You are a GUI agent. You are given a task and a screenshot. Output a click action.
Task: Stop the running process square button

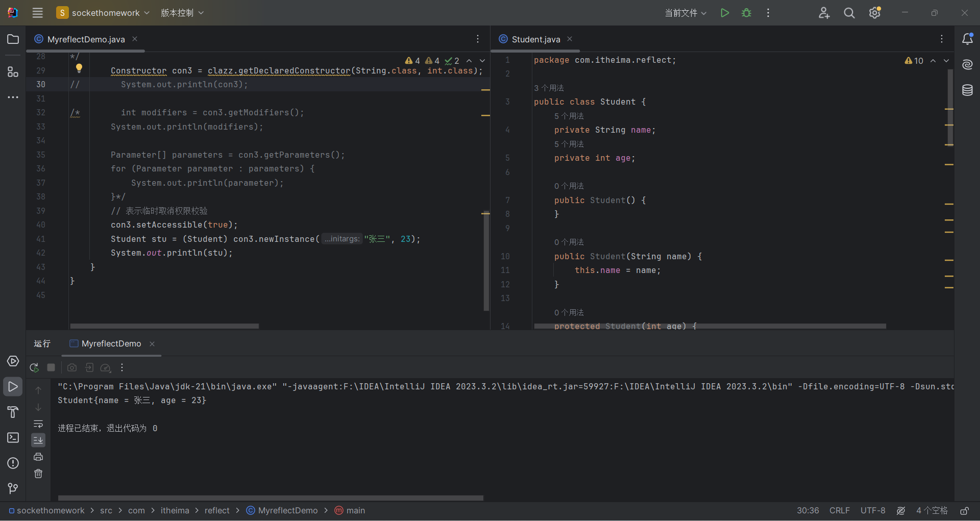tap(51, 367)
